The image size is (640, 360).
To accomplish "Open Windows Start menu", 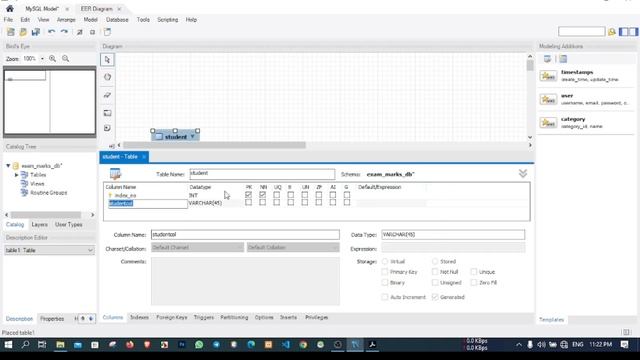I will point(8,345).
